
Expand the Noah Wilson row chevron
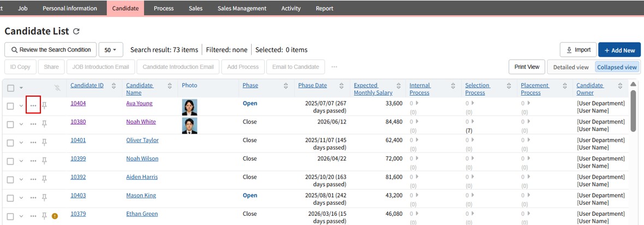click(21, 161)
